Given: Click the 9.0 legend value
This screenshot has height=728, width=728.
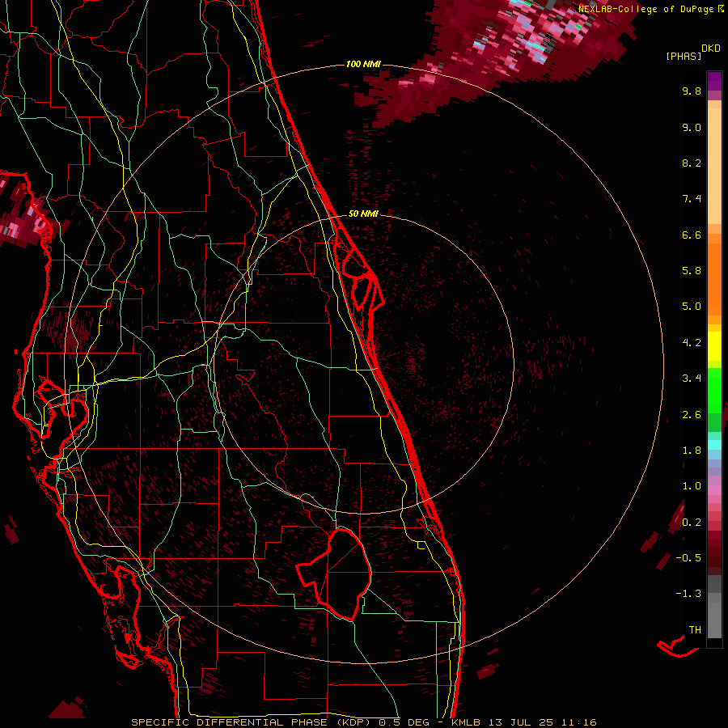Looking at the screenshot, I should click(692, 127).
